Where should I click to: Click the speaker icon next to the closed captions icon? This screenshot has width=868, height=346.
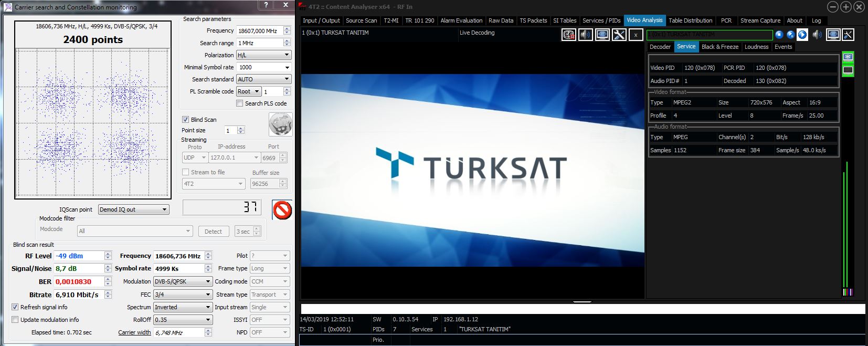click(x=585, y=35)
